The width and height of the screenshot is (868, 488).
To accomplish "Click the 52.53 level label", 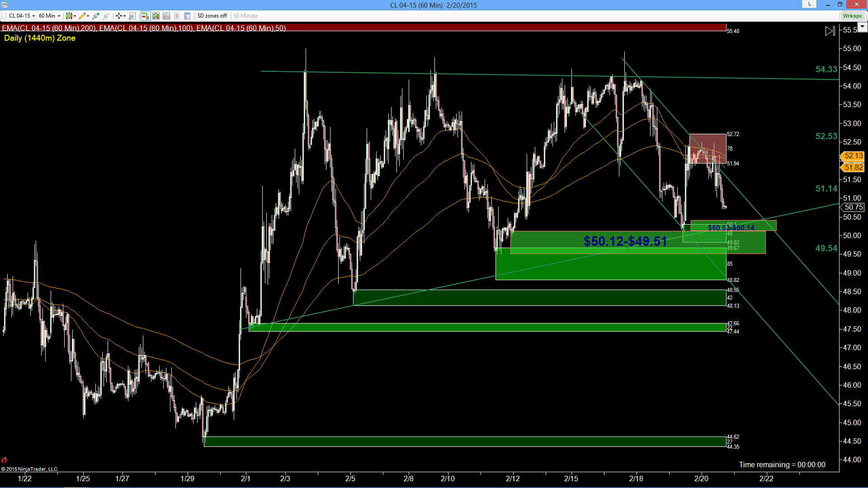I will pos(826,136).
